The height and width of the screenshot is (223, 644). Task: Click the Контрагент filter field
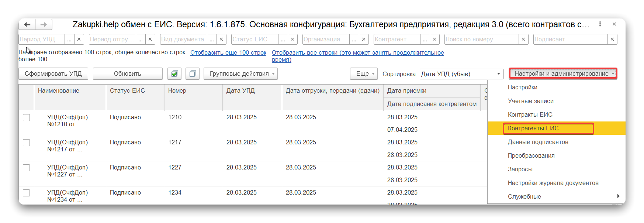point(397,39)
